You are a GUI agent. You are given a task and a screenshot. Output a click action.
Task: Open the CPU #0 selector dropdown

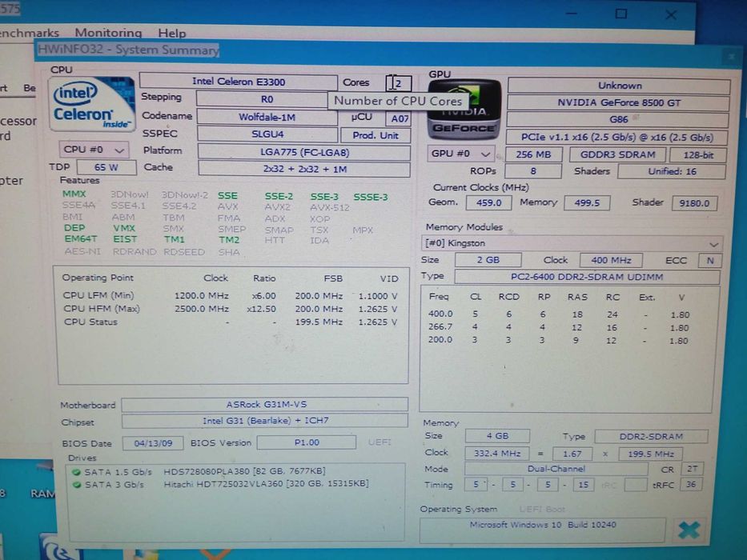tap(94, 150)
